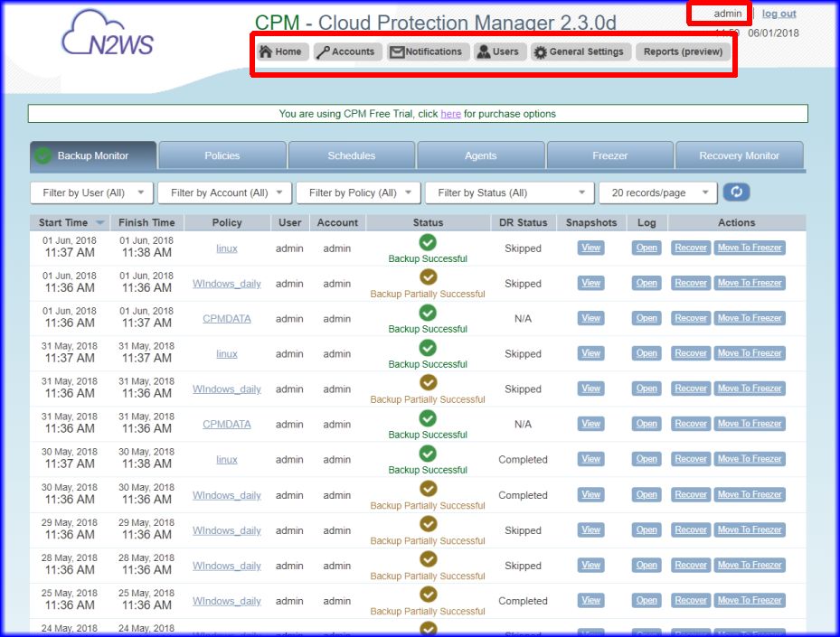
Task: Click green status icon for 31 May linux backup
Action: (428, 347)
